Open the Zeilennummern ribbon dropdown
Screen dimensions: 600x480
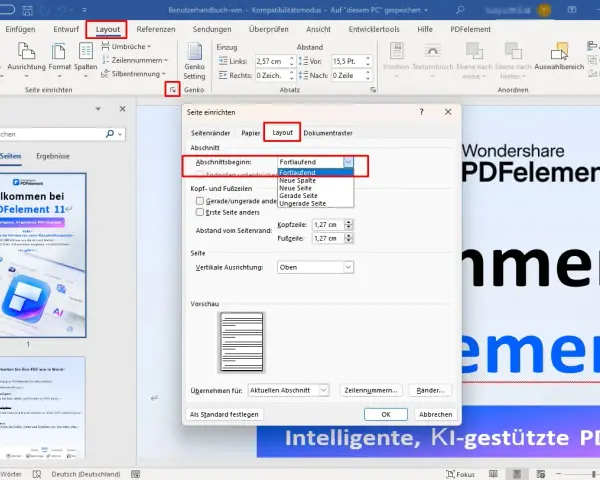pos(135,60)
